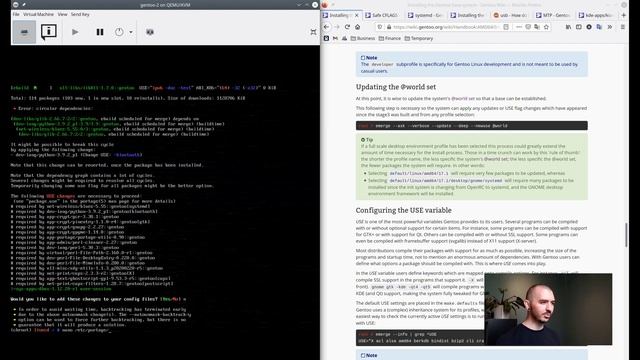
Task: Click the first bookmark icon in the bookmarks toolbar
Action: point(326,38)
